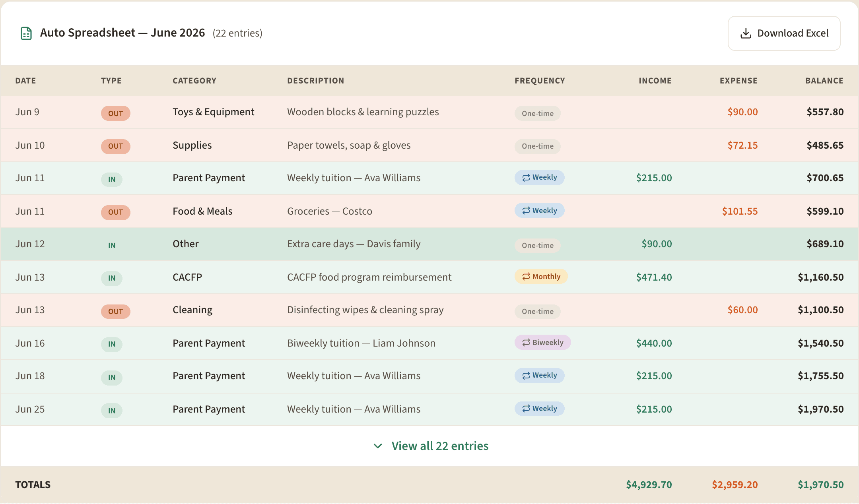The height and width of the screenshot is (504, 859).
Task: Click the $1,160.50 balance value
Action: pyautogui.click(x=820, y=277)
